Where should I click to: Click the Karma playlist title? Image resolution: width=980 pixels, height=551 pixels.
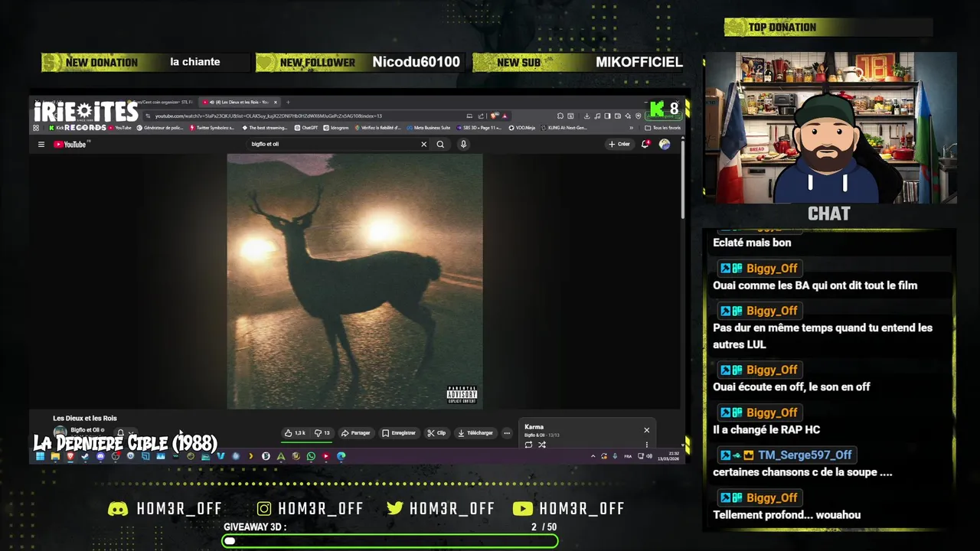pos(534,427)
